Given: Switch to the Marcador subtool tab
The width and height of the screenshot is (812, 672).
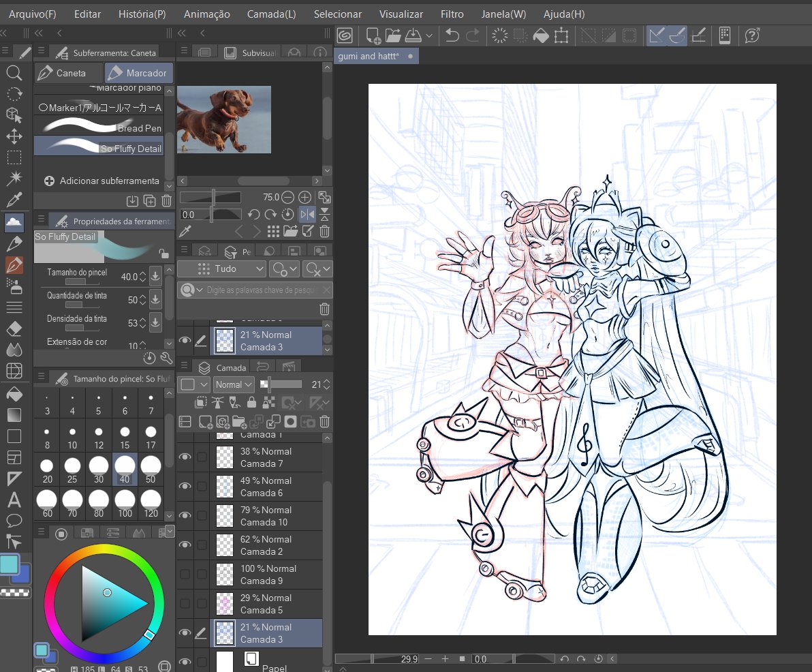Looking at the screenshot, I should [139, 73].
